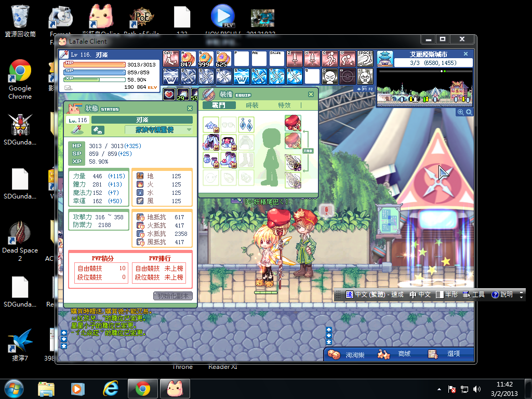This screenshot has width=532, height=399.
Task: Use the purple heart cookie in slot D (625)
Action: click(x=223, y=59)
